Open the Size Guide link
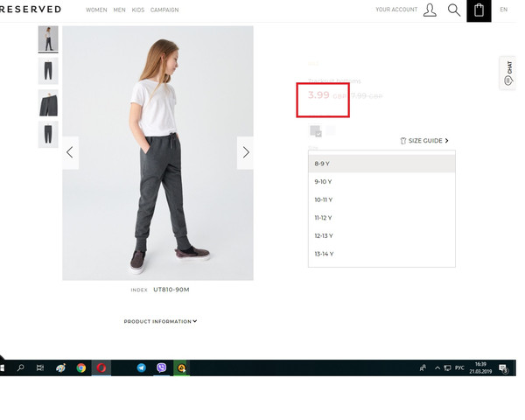The image size is (525, 420). 424,140
